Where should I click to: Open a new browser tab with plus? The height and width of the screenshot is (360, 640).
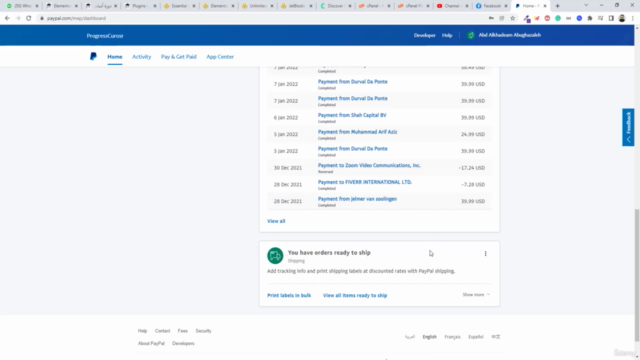coord(558,6)
